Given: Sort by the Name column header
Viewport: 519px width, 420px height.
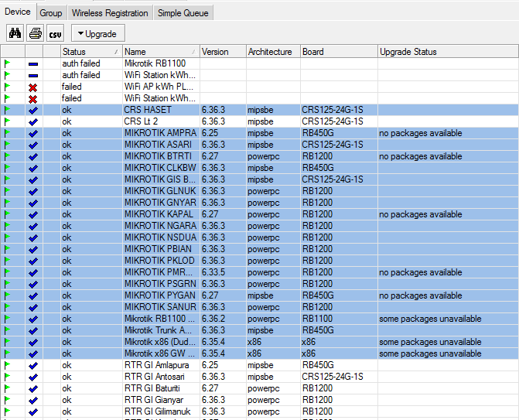Looking at the screenshot, I should 161,52.
